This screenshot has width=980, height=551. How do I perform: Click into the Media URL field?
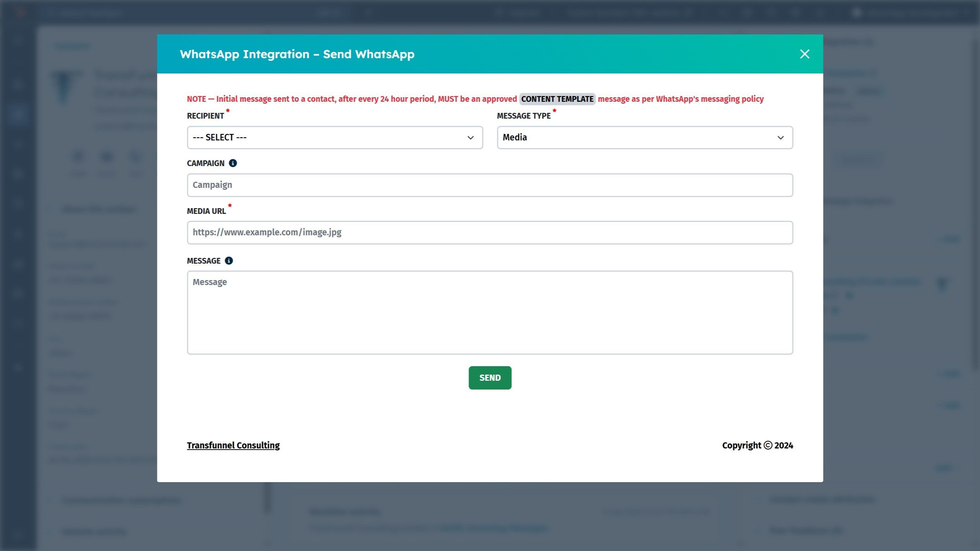click(490, 233)
